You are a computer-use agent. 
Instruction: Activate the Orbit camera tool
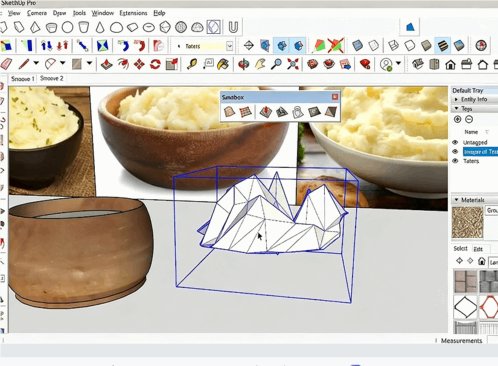click(244, 64)
